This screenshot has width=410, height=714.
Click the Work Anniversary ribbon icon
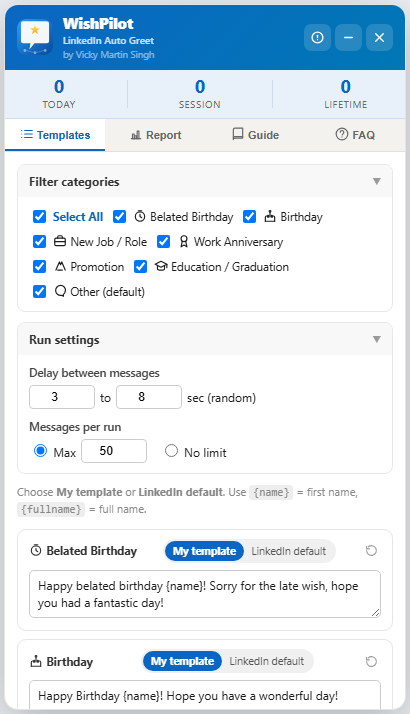click(x=184, y=242)
